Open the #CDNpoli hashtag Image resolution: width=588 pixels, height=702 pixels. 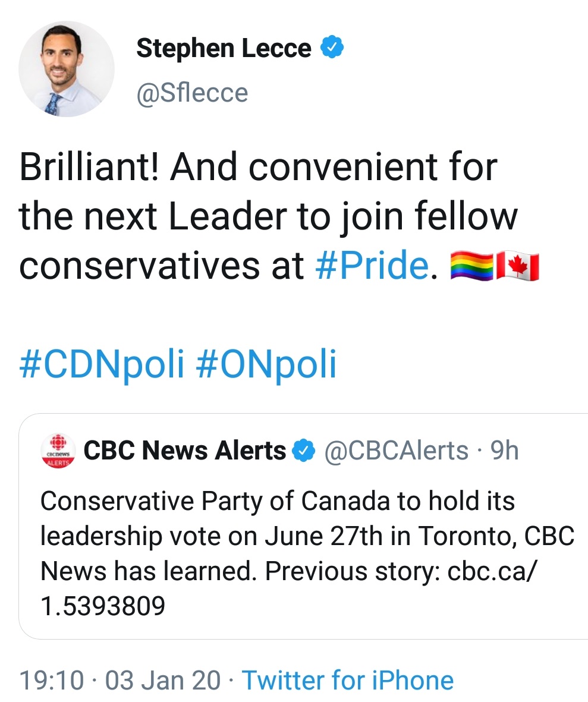tap(101, 364)
